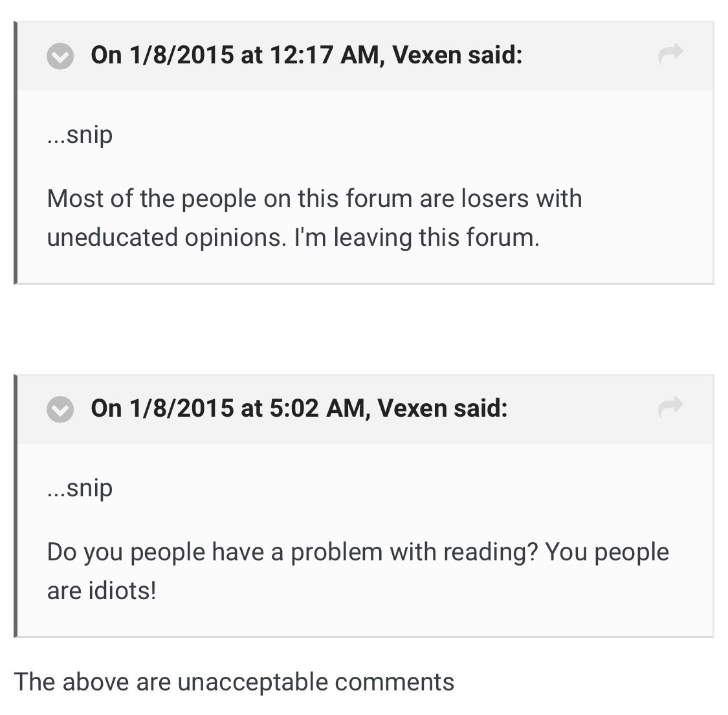Click the "are idiots!" line
This screenshot has width=728, height=715.
coord(102,591)
